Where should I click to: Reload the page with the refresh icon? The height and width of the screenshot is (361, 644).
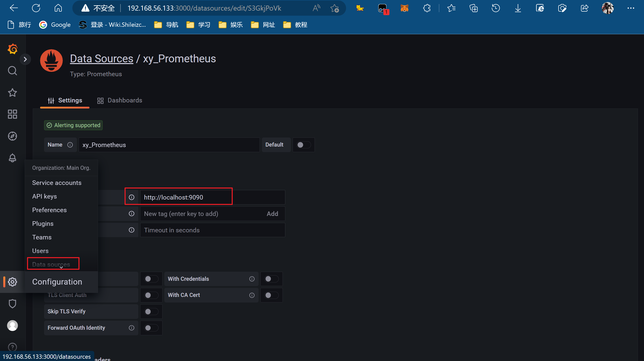[36, 8]
